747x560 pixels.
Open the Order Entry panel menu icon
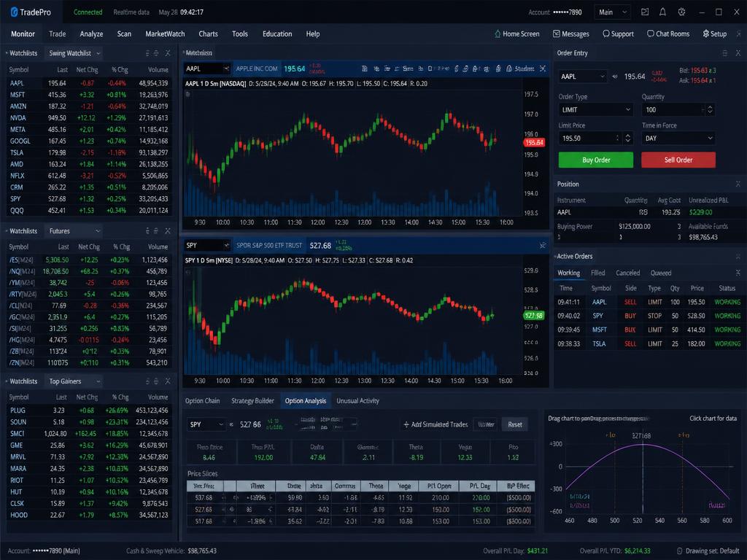(724, 52)
